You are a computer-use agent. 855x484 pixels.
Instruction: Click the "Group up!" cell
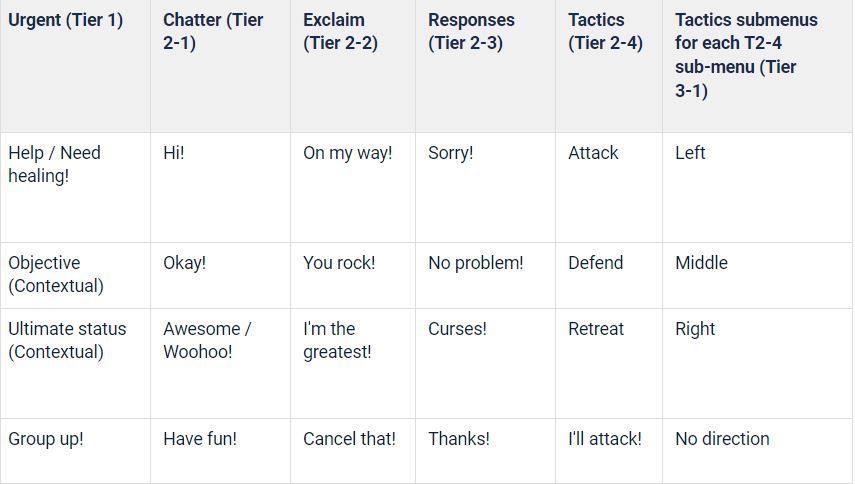pos(46,439)
